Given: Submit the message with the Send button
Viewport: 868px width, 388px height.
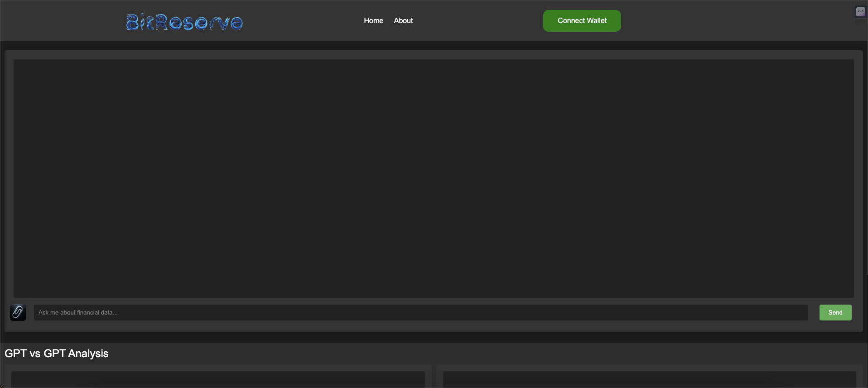Looking at the screenshot, I should (x=835, y=312).
